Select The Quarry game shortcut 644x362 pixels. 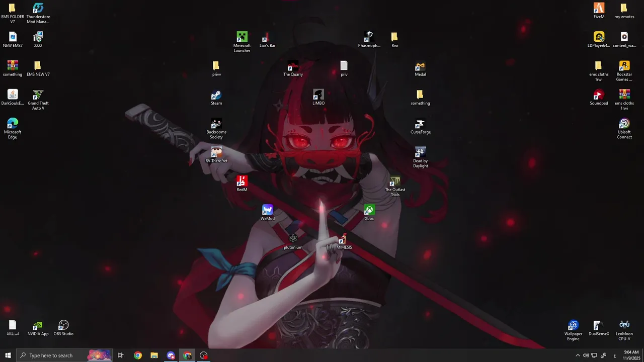293,66
